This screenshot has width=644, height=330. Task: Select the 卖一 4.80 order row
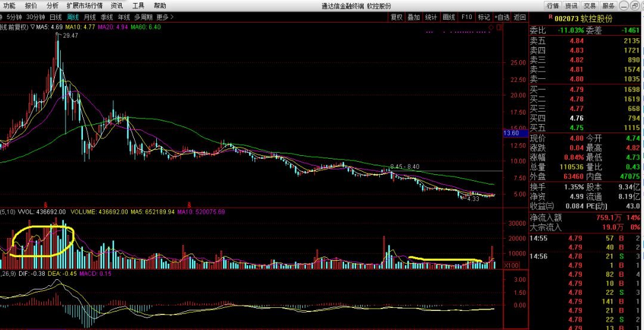585,79
